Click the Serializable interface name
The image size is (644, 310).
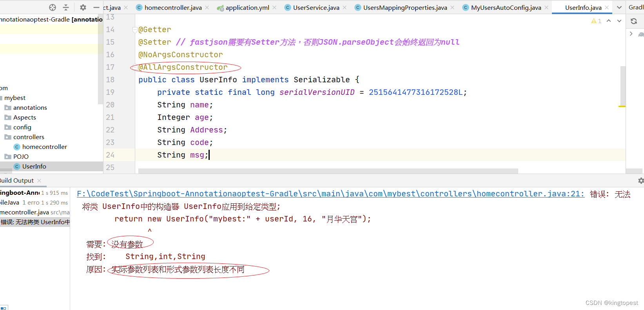322,80
